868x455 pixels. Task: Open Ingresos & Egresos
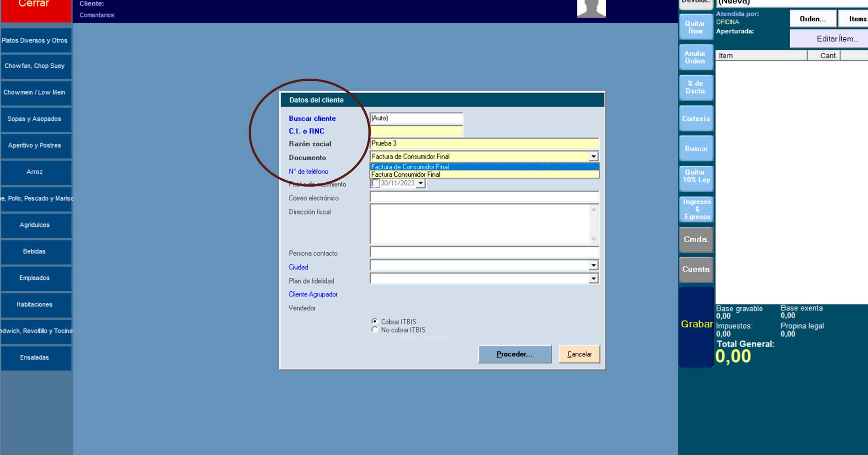coord(696,209)
